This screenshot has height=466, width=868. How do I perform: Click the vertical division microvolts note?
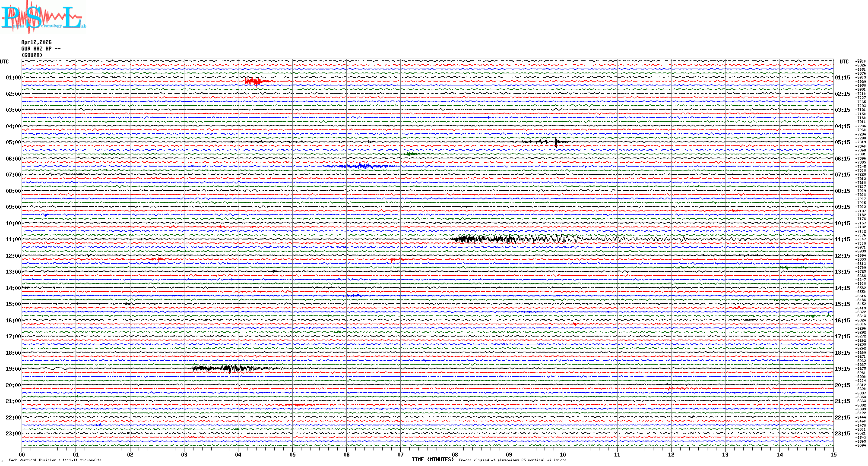[x=55, y=460]
